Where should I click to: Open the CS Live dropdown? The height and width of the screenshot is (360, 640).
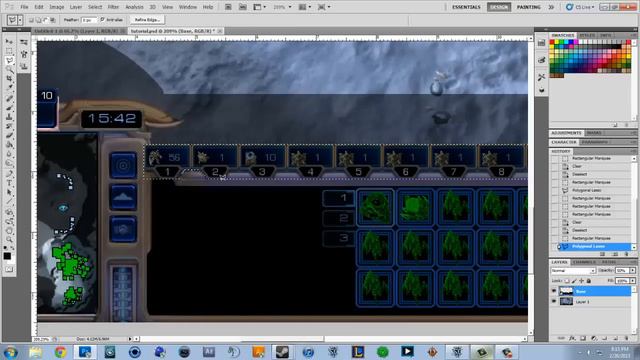tap(580, 7)
